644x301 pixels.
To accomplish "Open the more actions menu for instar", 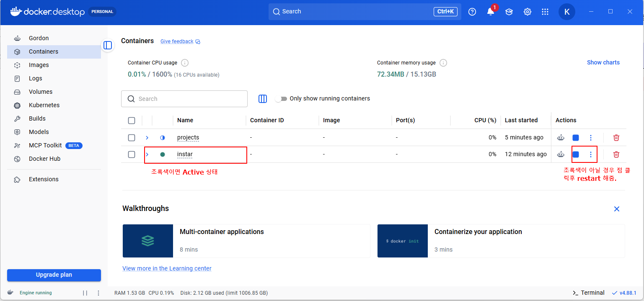I will 591,154.
